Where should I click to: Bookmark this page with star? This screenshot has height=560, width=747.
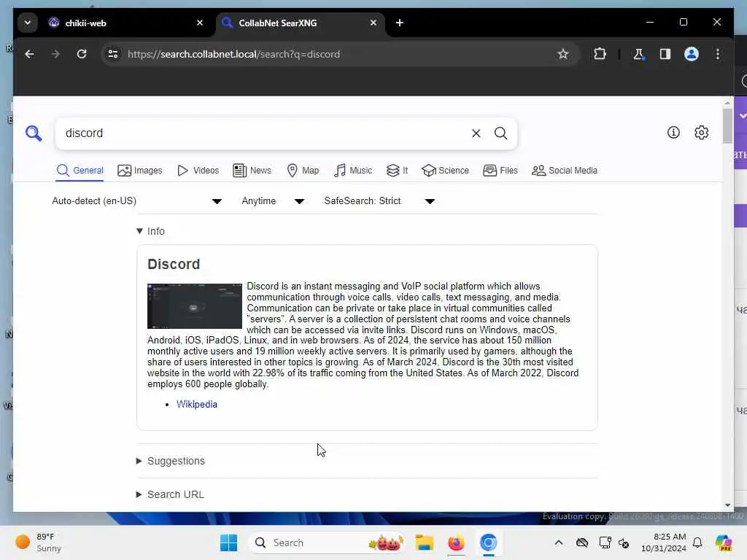[x=562, y=54]
